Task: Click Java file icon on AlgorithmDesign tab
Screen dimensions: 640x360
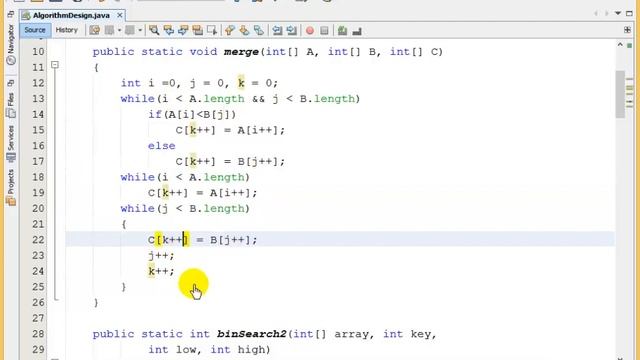Action: pyautogui.click(x=26, y=16)
